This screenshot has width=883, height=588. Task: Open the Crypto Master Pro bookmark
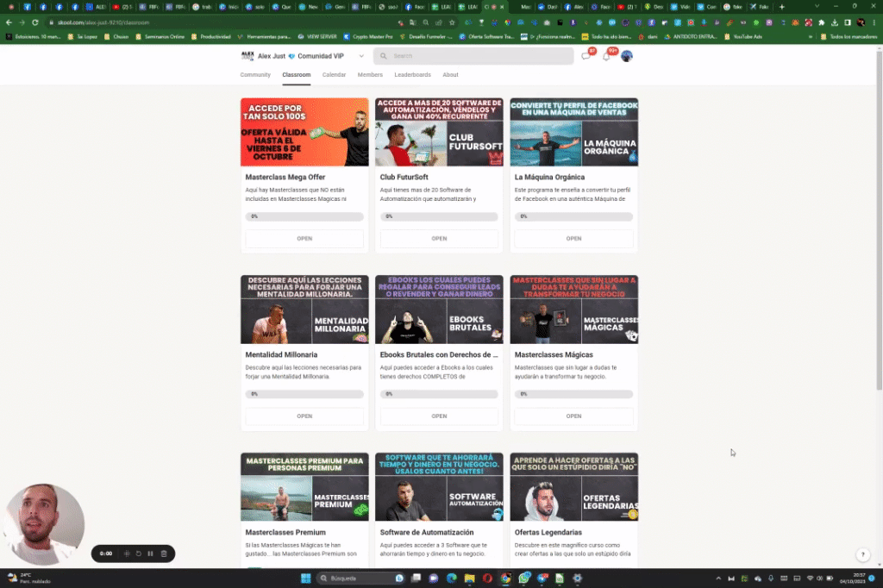coord(367,36)
